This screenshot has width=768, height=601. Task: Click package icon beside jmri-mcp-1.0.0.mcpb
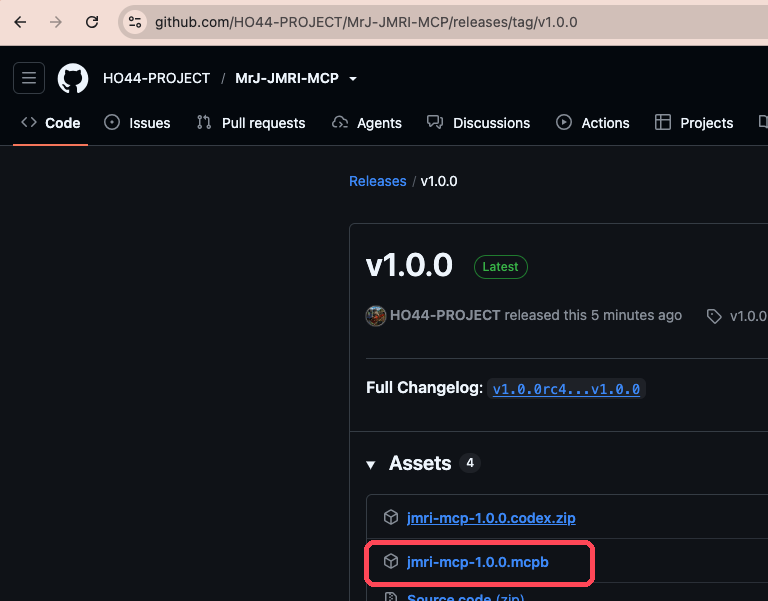391,561
